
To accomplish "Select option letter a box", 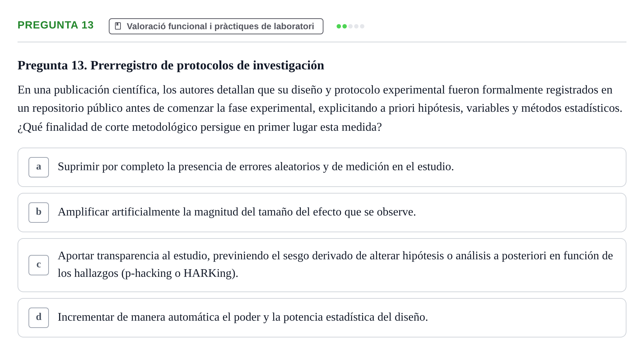I will (x=39, y=167).
